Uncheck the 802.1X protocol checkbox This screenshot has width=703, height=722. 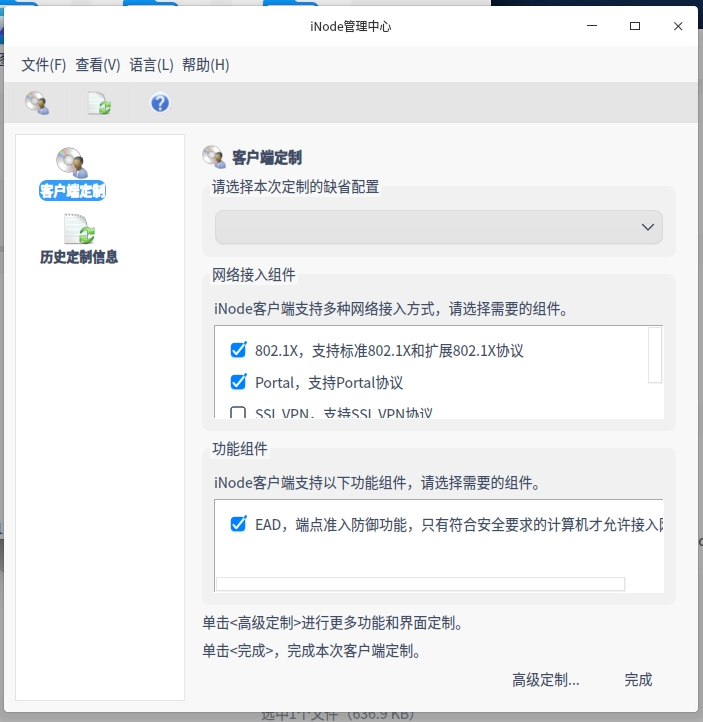(238, 350)
